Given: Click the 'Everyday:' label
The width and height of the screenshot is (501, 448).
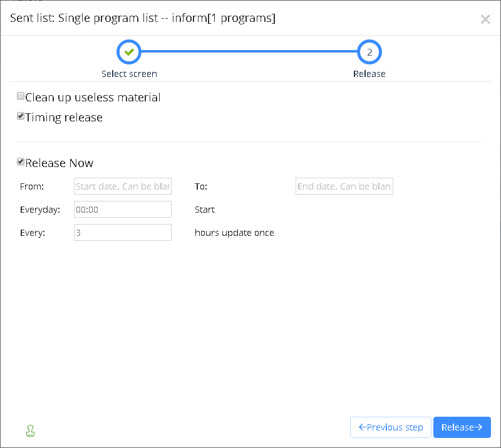Looking at the screenshot, I should click(x=40, y=210).
